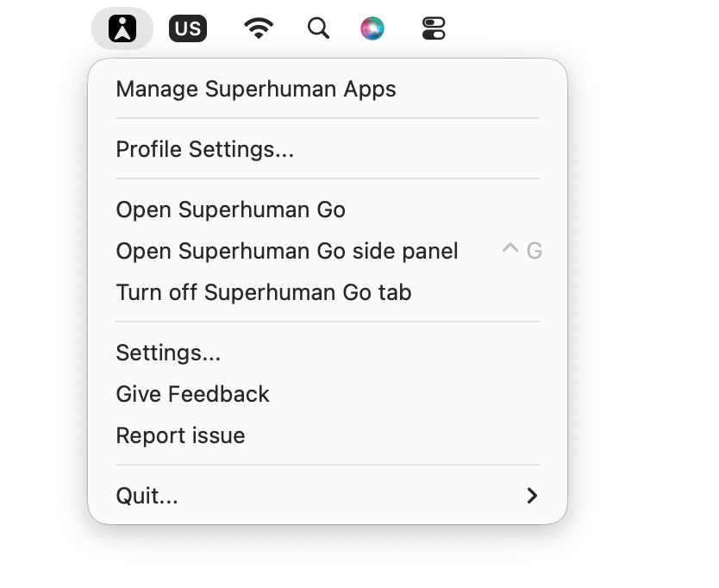Click the Control-G shortcut hint
719x588 pixels.
522,250
